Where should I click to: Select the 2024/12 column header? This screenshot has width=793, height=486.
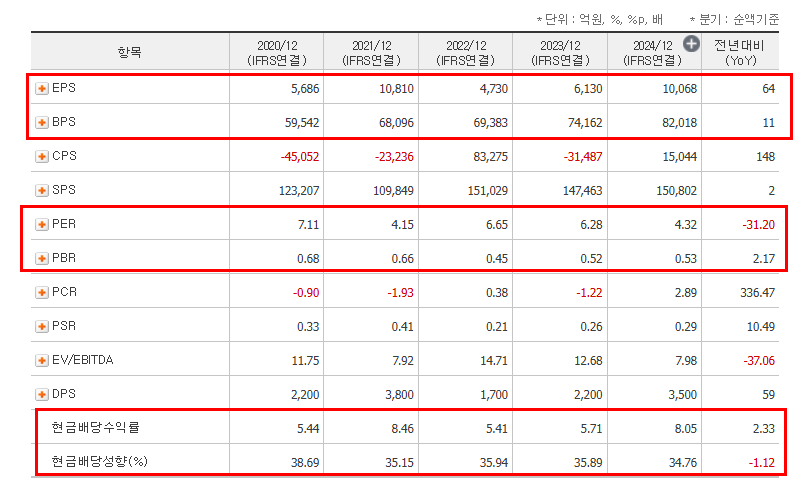click(652, 53)
